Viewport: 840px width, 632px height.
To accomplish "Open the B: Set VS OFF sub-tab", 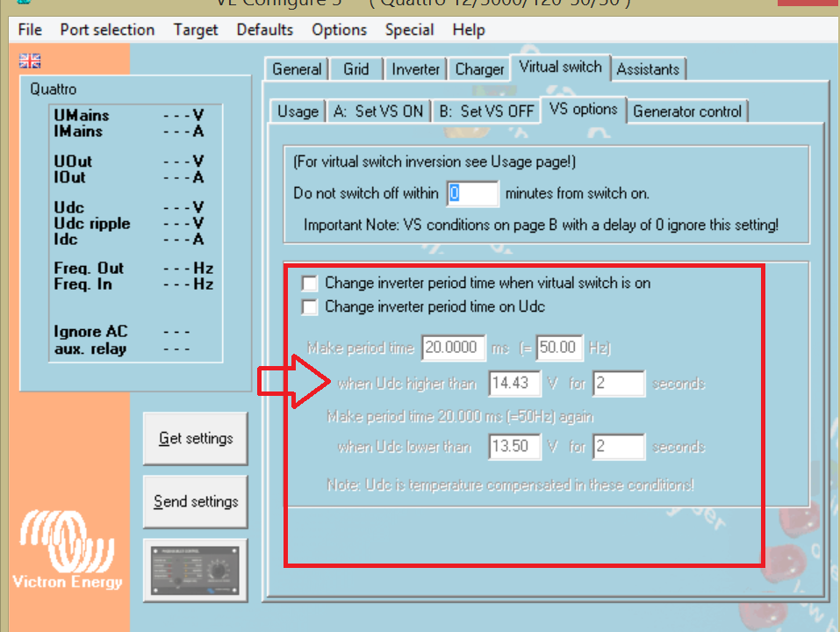I will [486, 112].
